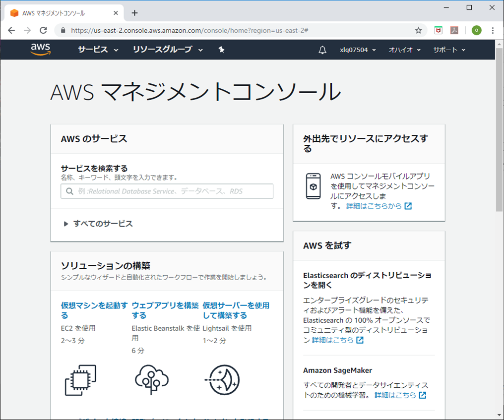
Task: Open Chrome three-dot menu
Action: (x=493, y=31)
